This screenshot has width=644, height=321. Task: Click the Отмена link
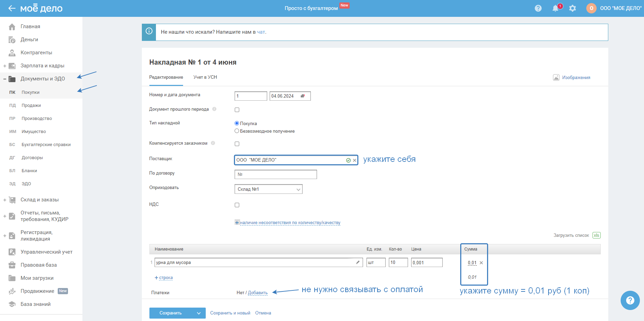coord(263,313)
